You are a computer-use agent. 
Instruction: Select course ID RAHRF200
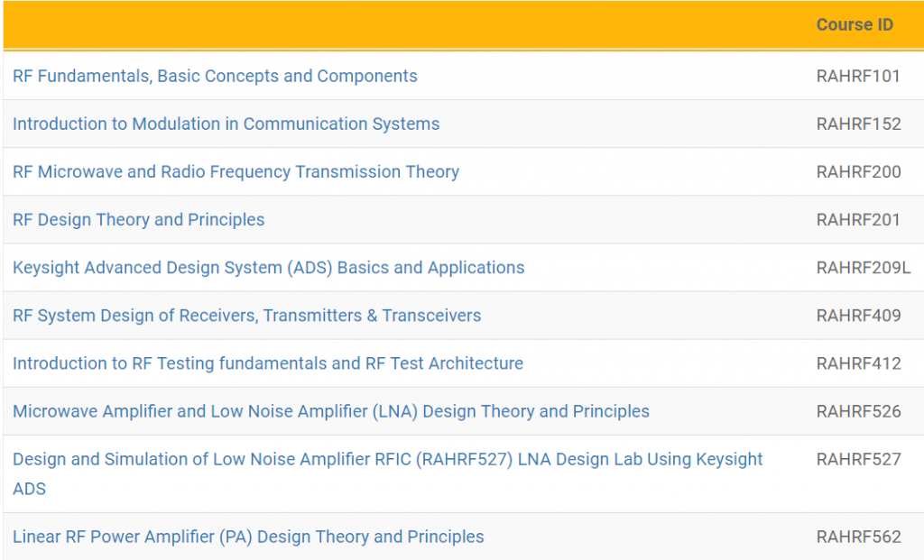[858, 172]
